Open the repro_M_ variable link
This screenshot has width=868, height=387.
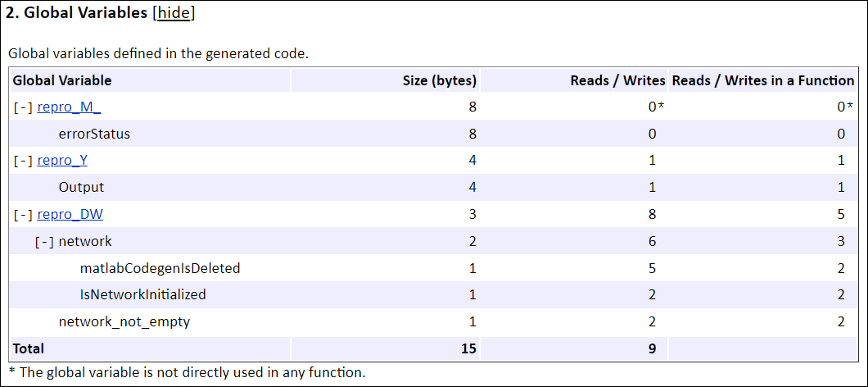69,107
